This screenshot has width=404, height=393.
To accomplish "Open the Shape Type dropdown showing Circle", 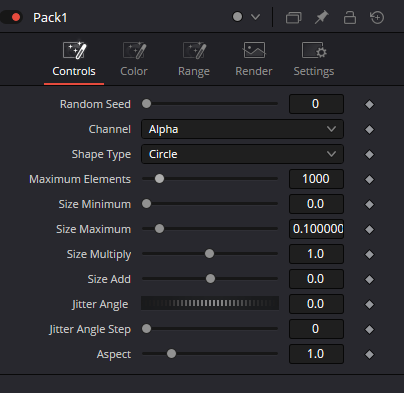I will tap(242, 154).
